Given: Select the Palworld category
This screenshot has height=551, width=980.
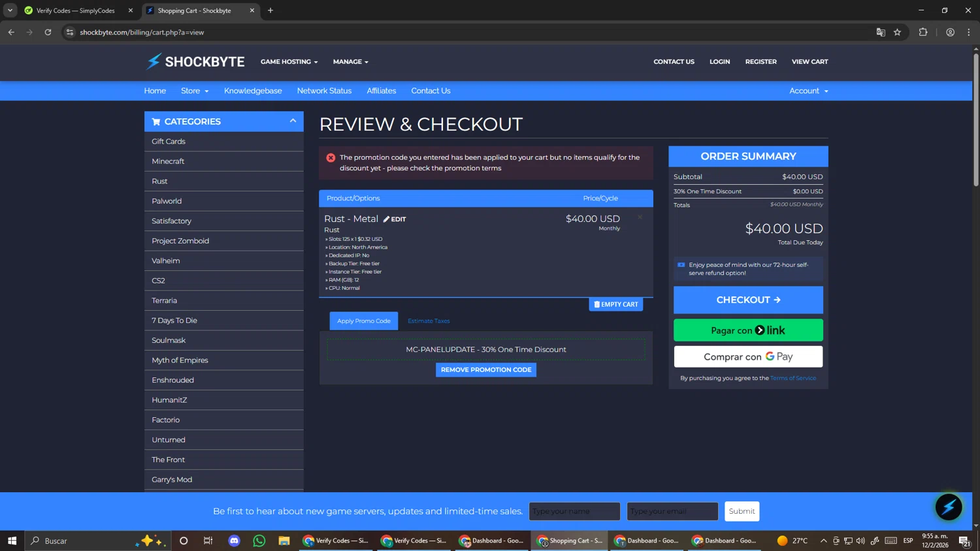Looking at the screenshot, I should (224, 201).
